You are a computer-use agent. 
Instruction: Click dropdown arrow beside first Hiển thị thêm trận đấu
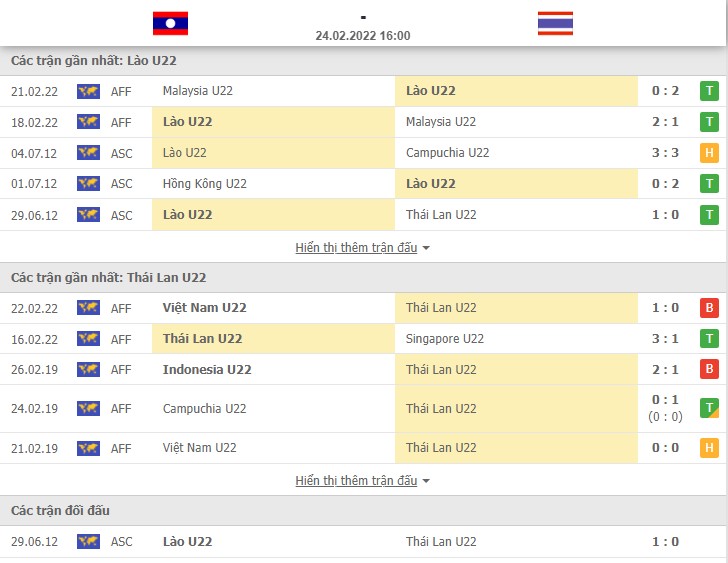point(426,248)
